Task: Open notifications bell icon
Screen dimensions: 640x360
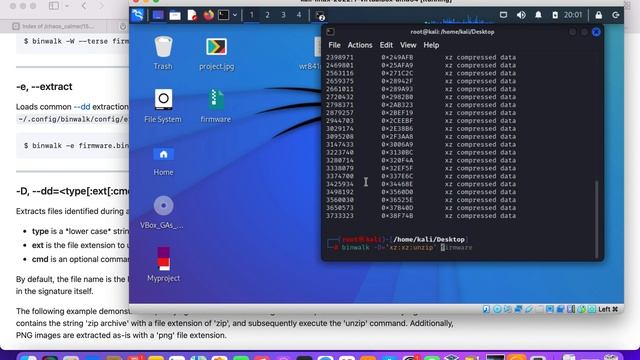Action: point(538,15)
